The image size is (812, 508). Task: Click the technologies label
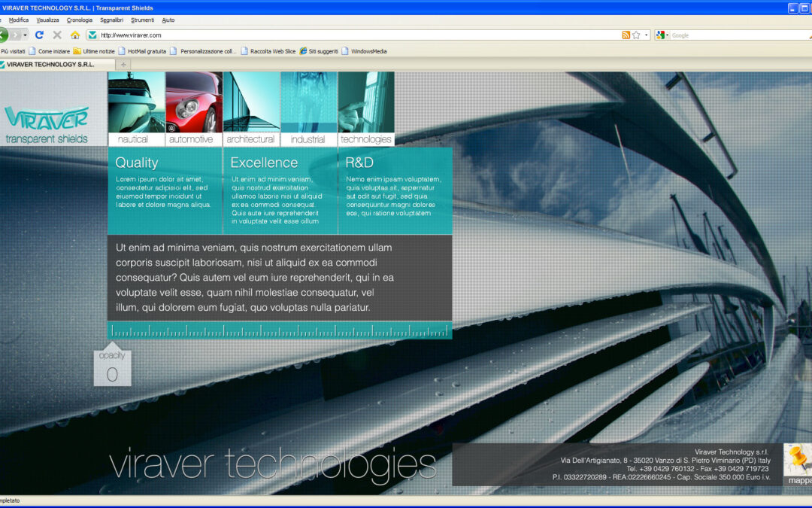coord(366,139)
